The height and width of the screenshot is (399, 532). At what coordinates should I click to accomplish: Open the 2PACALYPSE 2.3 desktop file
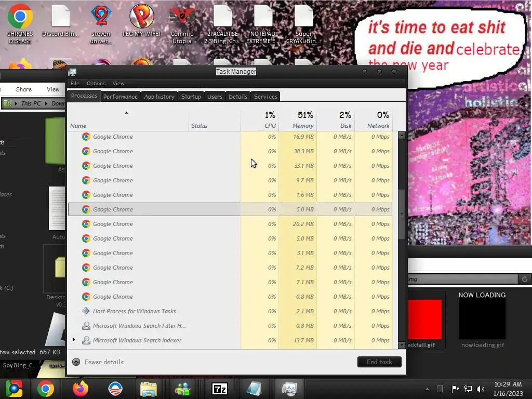click(222, 24)
